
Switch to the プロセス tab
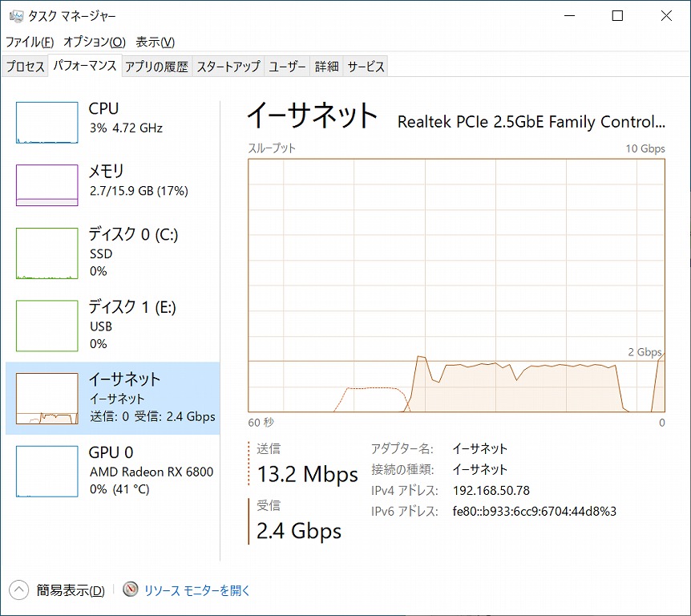pyautogui.click(x=26, y=67)
